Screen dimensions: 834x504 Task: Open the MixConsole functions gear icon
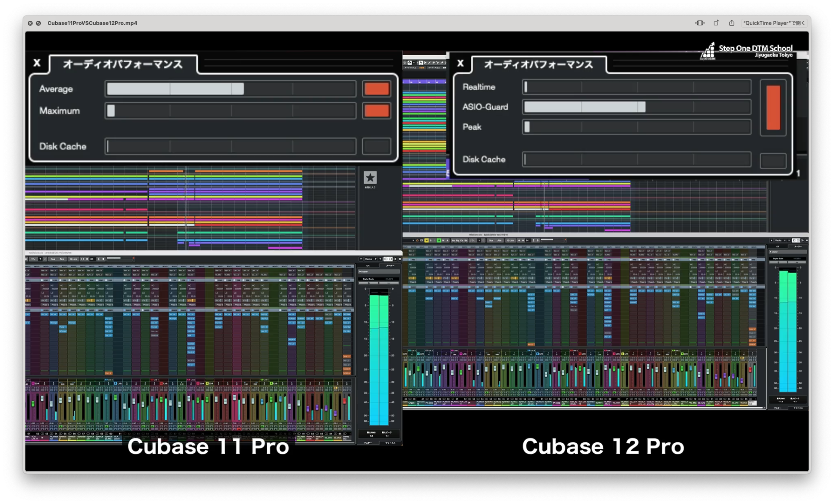(x=400, y=259)
